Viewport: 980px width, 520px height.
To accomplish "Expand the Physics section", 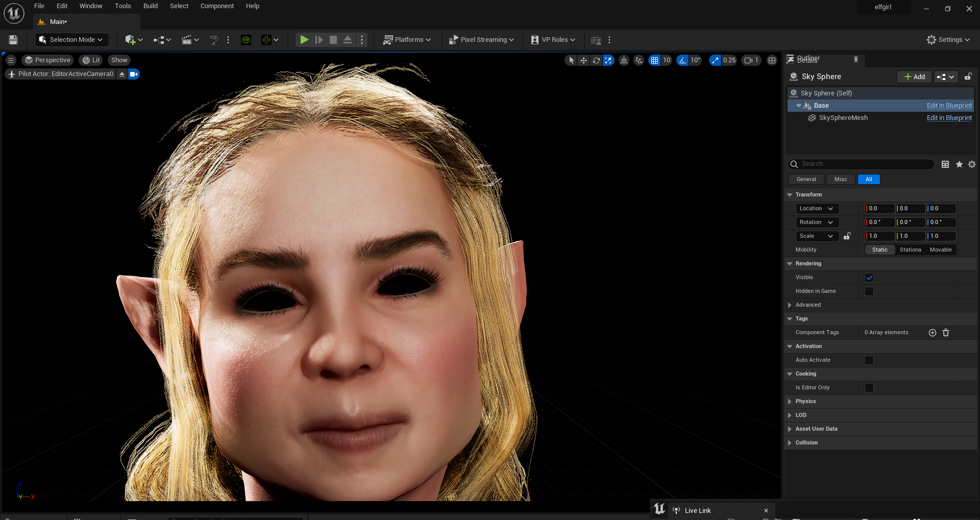I will (x=790, y=402).
